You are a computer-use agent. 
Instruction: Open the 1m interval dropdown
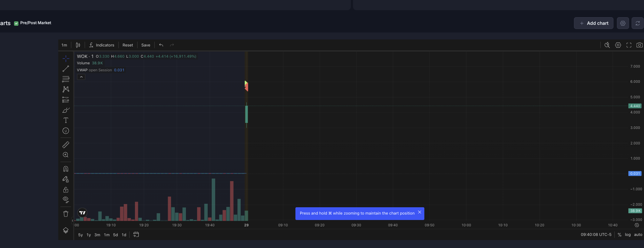pos(64,45)
